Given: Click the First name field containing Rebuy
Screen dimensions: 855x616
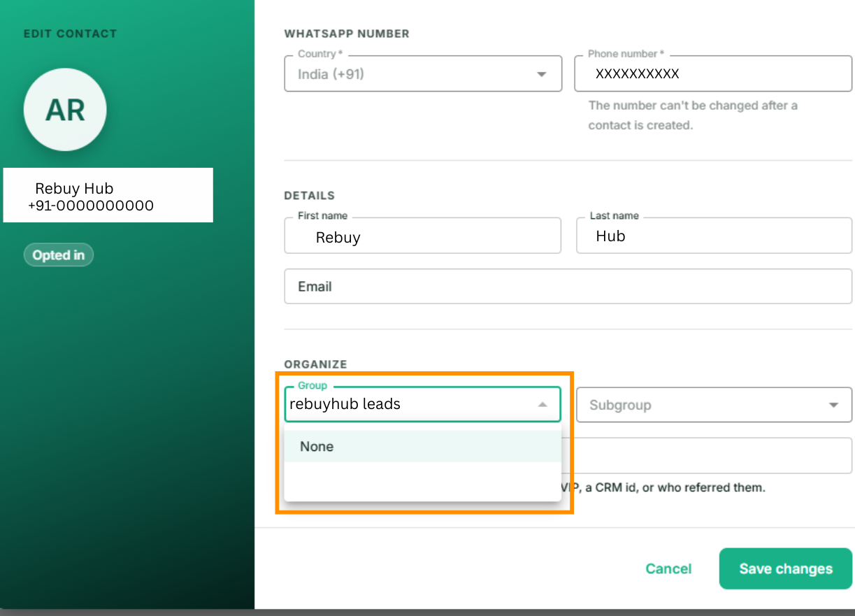Looking at the screenshot, I should [x=423, y=236].
